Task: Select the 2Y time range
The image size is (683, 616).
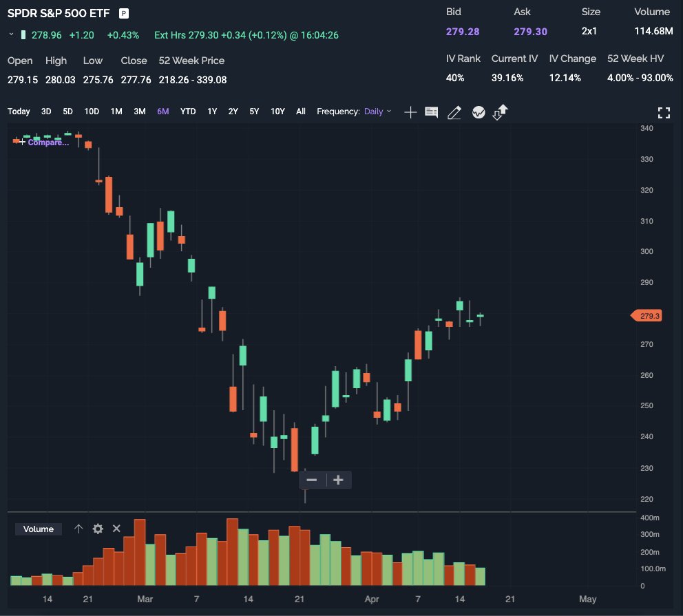Action: pos(233,111)
